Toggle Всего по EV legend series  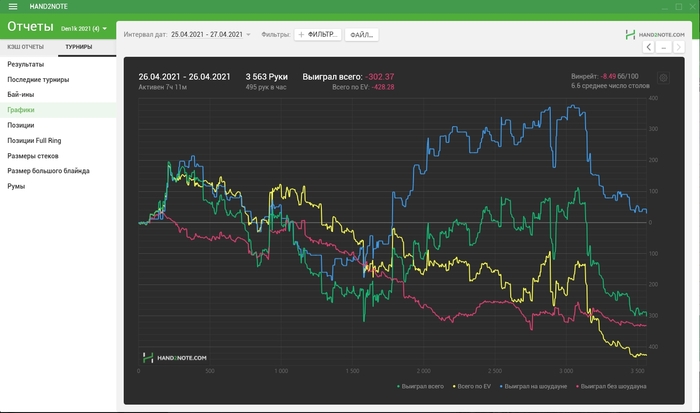472,386
